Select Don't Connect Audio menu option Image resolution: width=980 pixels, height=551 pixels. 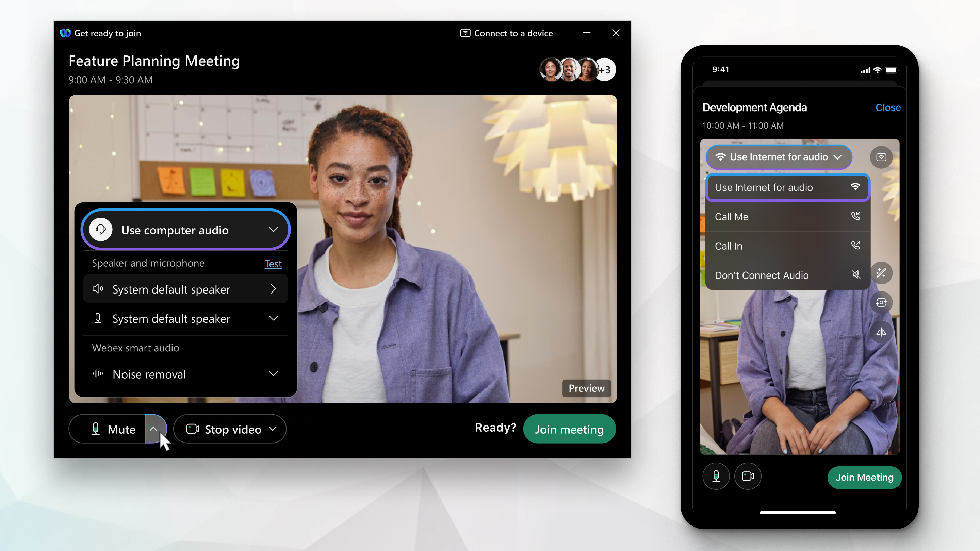pyautogui.click(x=786, y=274)
